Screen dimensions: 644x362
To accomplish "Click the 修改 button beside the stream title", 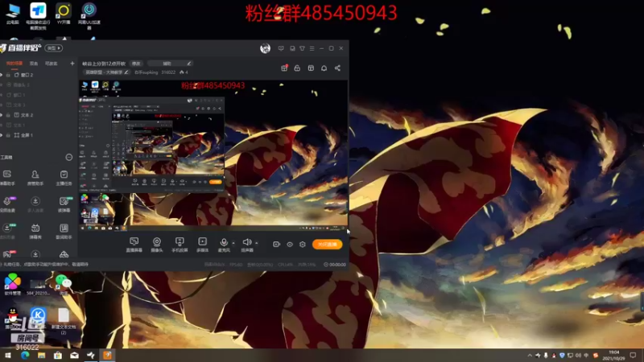I will [136, 64].
